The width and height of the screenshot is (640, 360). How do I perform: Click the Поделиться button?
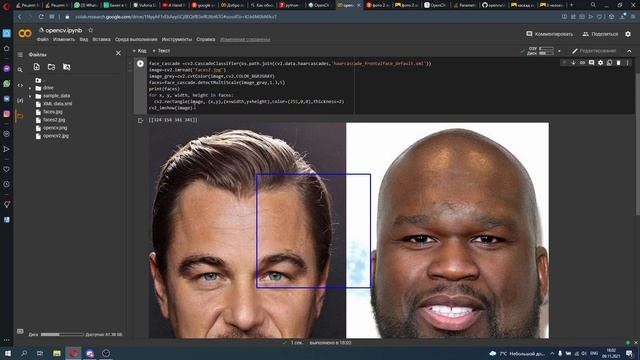(600, 34)
